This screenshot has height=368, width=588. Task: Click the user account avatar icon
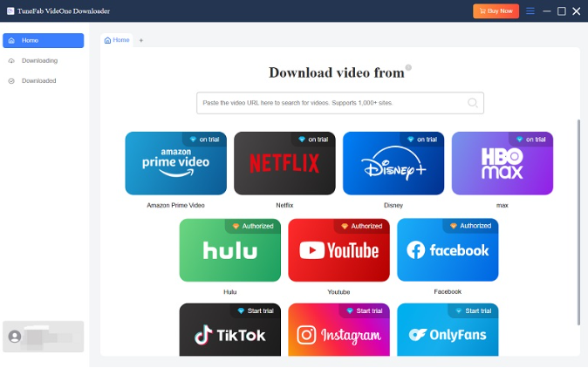pos(15,336)
